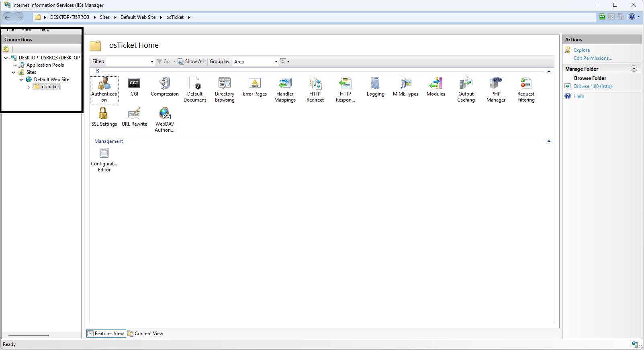Click Help link in Actions pane
The image size is (644, 350).
(579, 96)
